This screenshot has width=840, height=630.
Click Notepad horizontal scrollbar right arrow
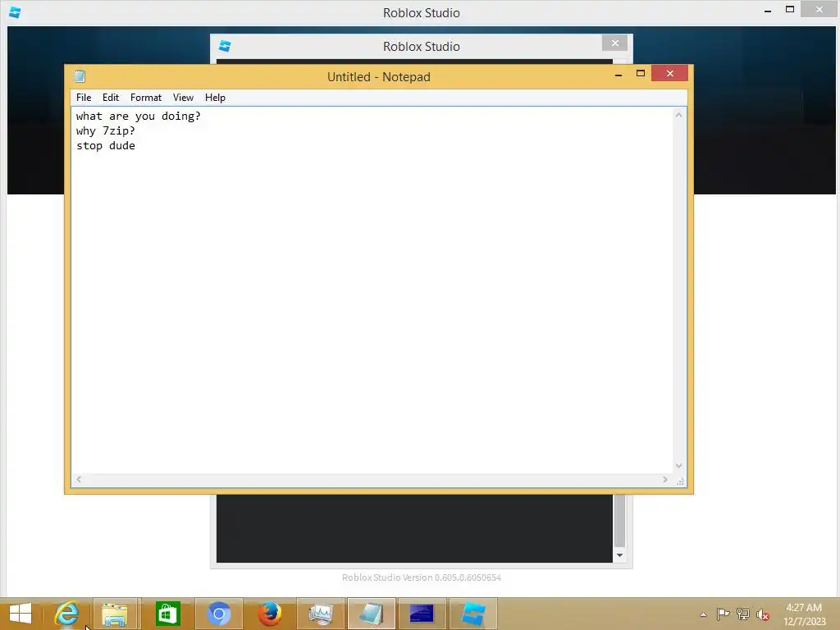[x=664, y=479]
